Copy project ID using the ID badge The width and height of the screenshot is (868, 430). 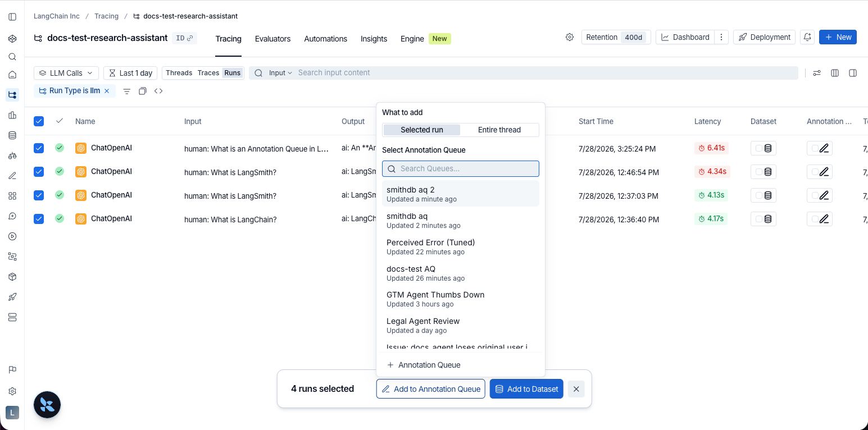pos(184,38)
